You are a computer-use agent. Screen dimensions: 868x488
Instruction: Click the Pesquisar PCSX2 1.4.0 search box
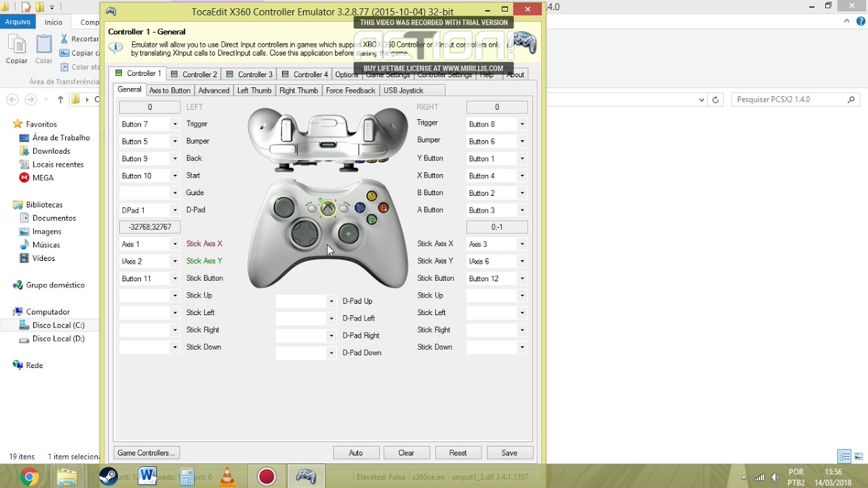tap(795, 100)
